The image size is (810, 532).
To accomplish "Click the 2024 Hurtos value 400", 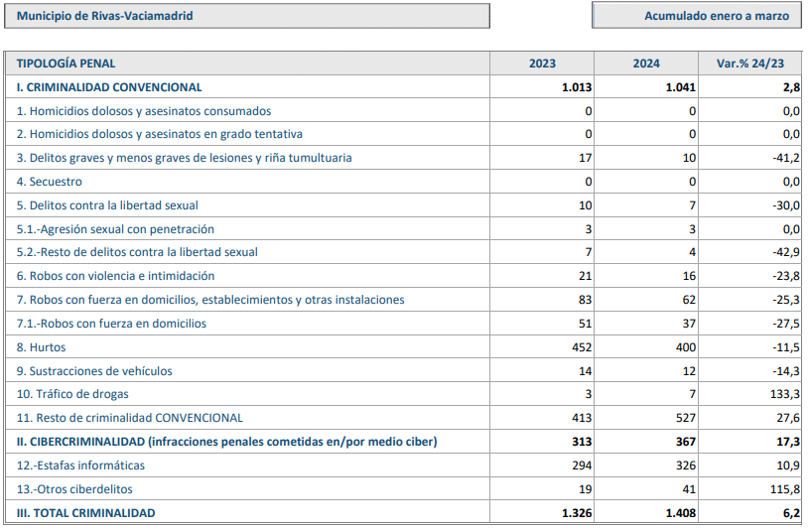I will [686, 347].
